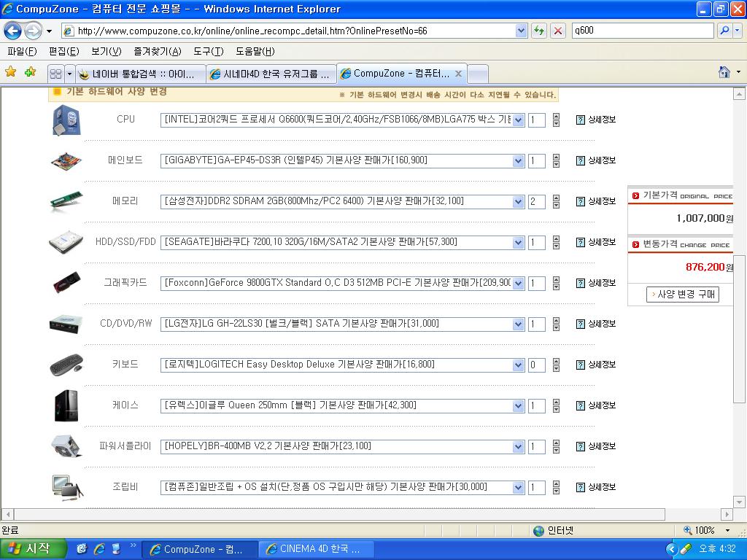
Task: Open a new blank browser tab
Action: point(479,74)
